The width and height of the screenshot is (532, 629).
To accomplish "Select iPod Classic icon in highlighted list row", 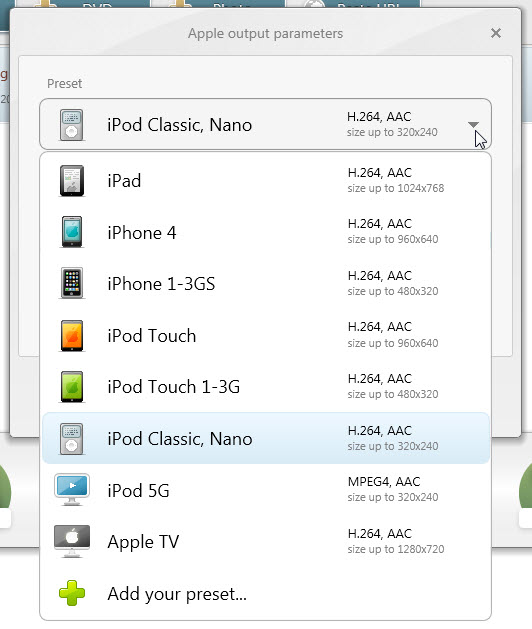I will pyautogui.click(x=72, y=438).
